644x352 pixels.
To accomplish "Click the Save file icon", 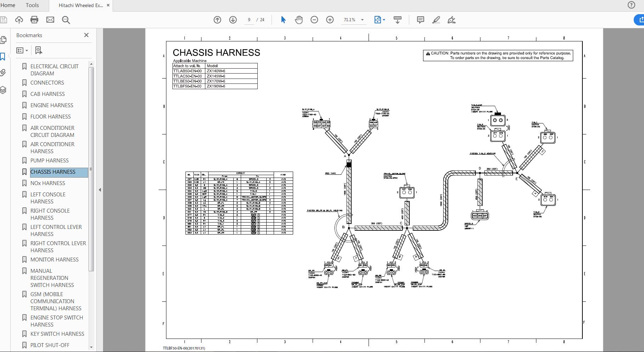I will 3,20.
